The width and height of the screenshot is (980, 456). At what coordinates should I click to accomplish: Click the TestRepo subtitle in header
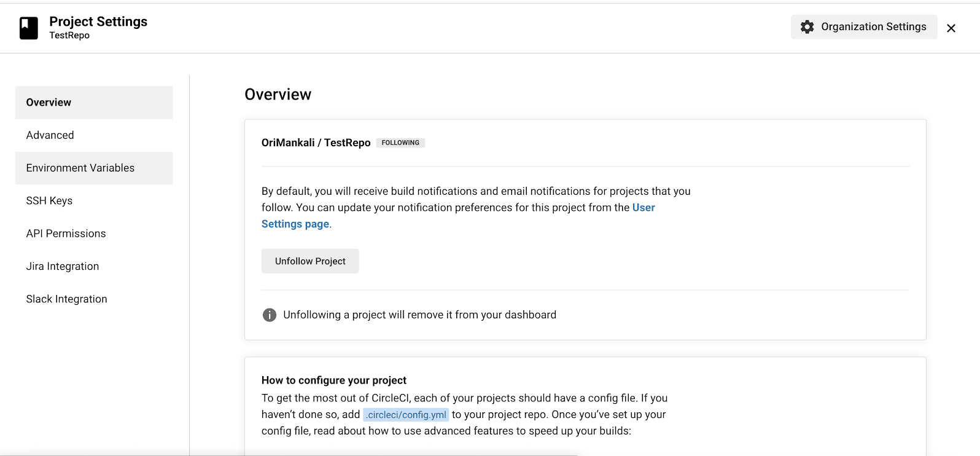69,36
